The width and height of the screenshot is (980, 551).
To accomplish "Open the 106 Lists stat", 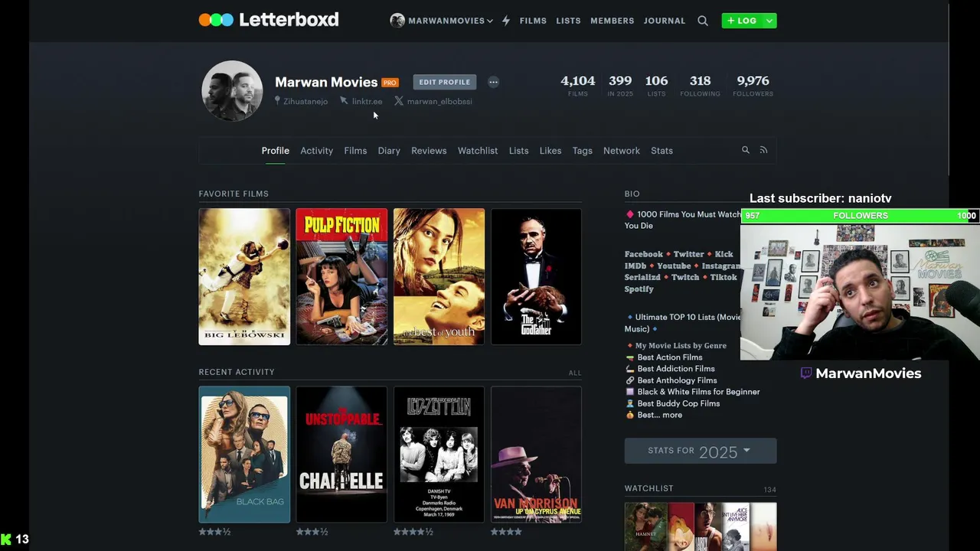I will [x=656, y=85].
